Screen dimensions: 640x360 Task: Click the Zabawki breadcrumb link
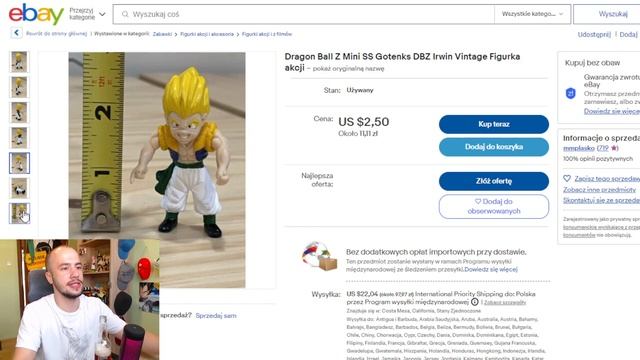point(162,34)
